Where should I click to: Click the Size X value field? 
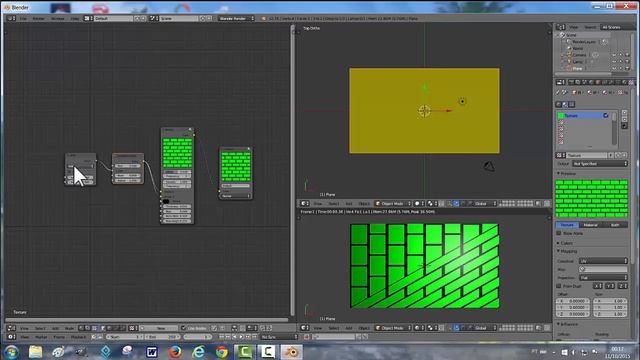[x=610, y=301]
